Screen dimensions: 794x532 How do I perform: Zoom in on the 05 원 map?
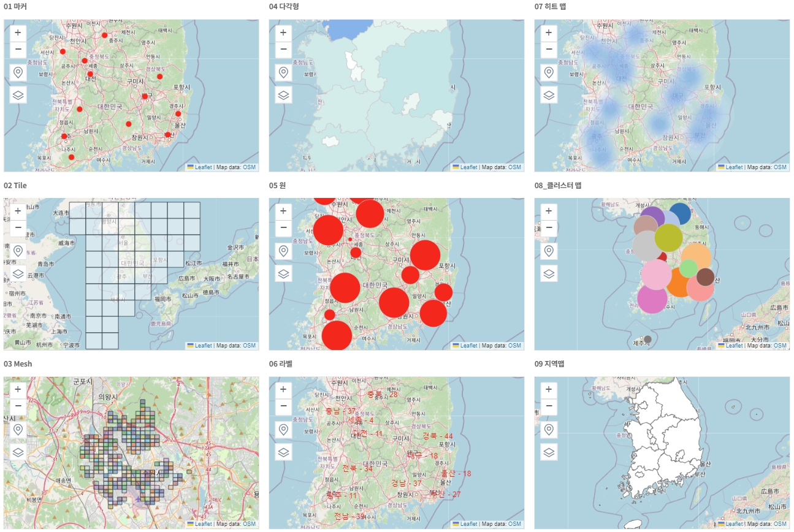tap(283, 211)
